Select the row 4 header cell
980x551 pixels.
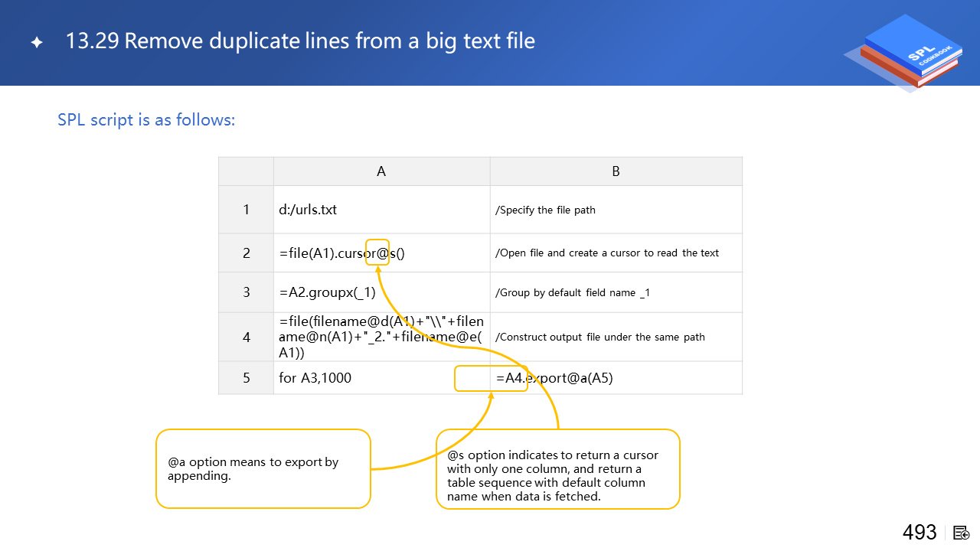[246, 337]
